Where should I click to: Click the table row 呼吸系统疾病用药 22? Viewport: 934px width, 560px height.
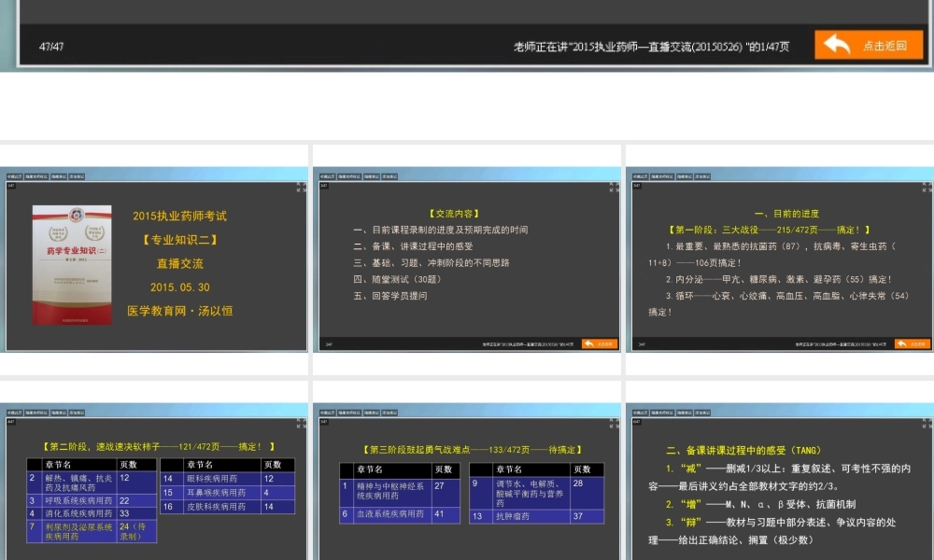click(x=92, y=500)
